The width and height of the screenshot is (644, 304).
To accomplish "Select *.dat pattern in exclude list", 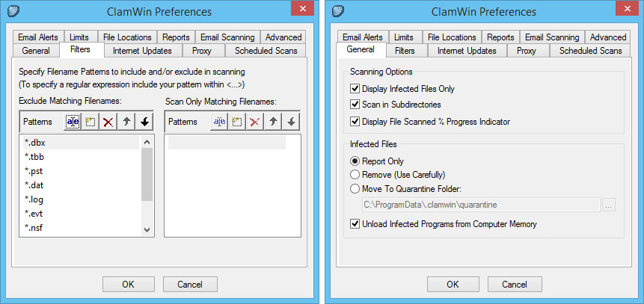I will coord(81,185).
